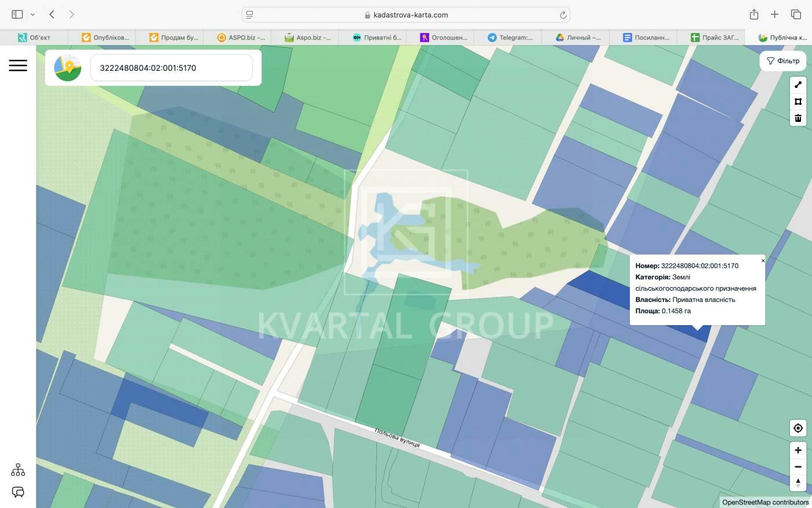Open the Прайс ЗАГ bookmark tab
Image resolution: width=812 pixels, height=508 pixels.
click(715, 37)
